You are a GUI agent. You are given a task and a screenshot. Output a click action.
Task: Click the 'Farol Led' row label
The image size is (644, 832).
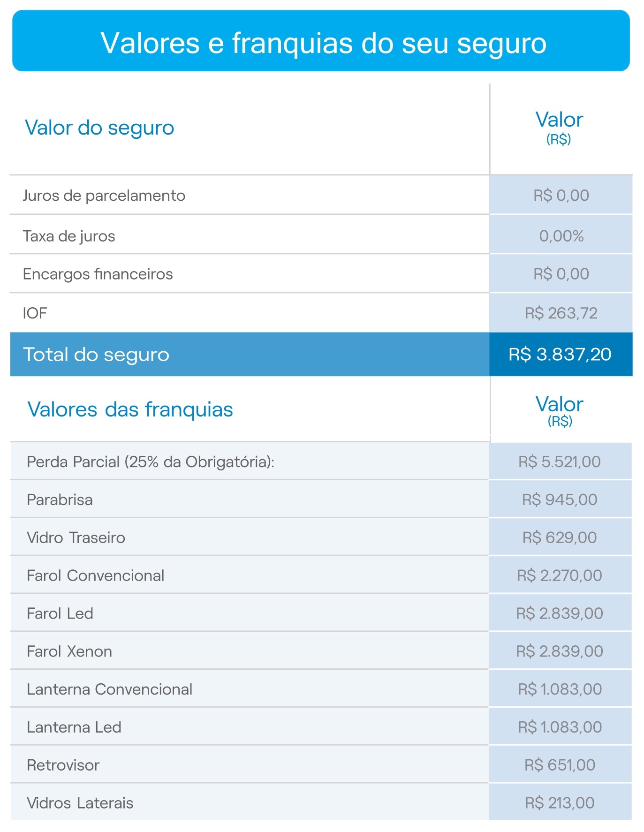click(60, 613)
